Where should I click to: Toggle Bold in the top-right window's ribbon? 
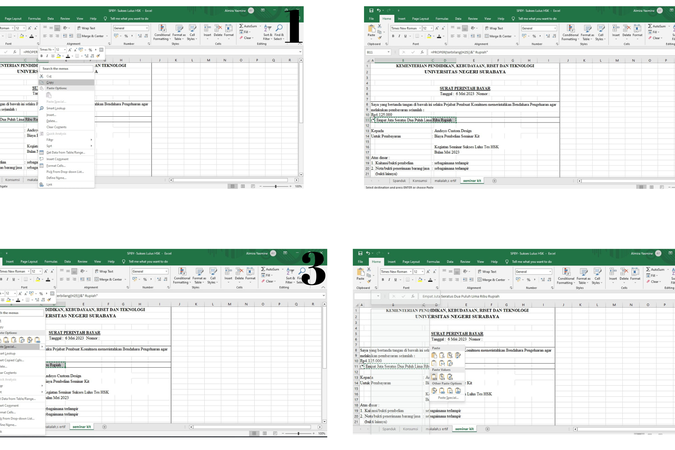tap(393, 36)
